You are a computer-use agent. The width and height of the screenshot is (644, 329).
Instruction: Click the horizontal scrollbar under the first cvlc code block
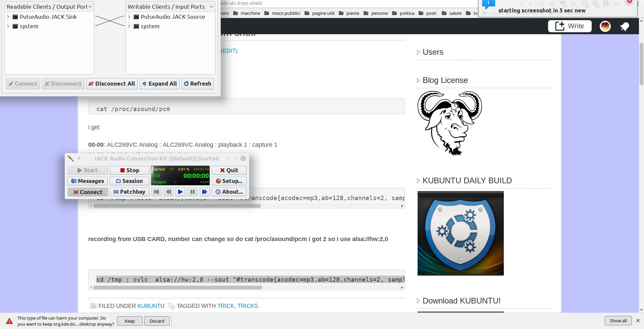point(177,206)
